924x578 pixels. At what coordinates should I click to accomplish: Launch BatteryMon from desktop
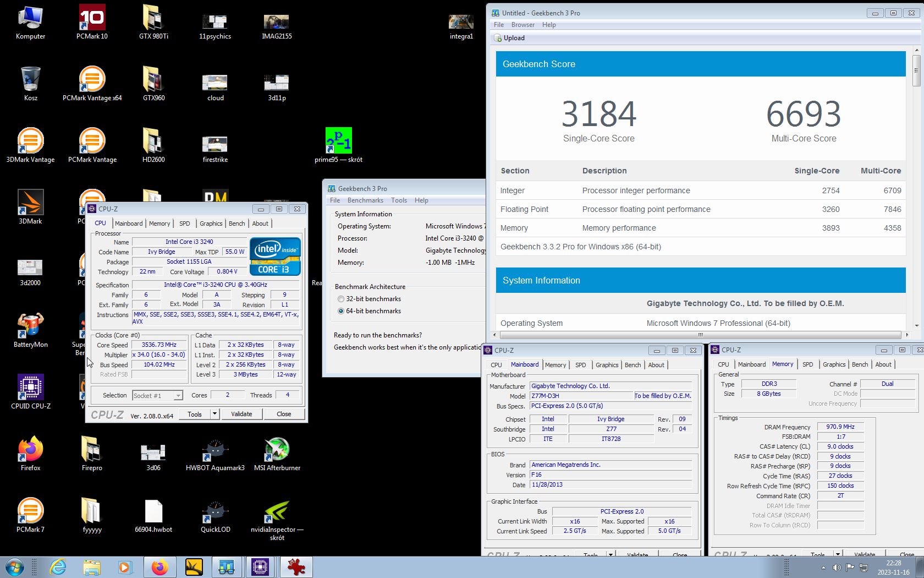coord(30,330)
